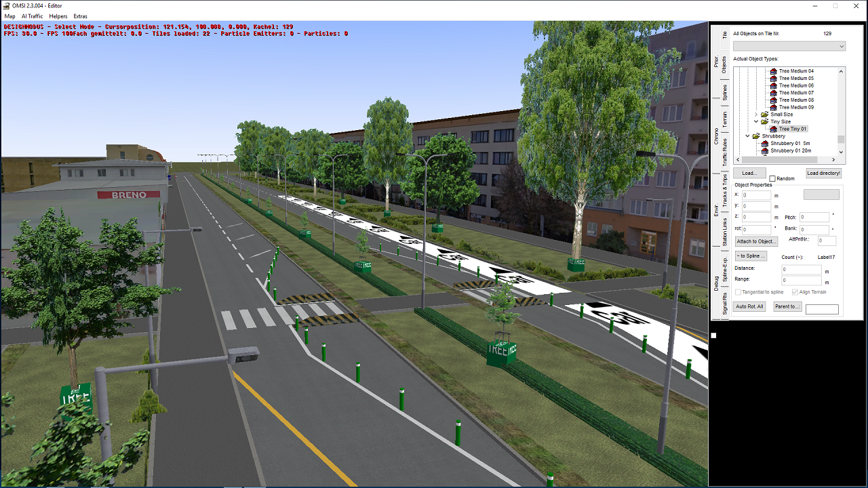Expand the Small Size tree node
Image resolution: width=868 pixels, height=488 pixels.
pos(756,115)
